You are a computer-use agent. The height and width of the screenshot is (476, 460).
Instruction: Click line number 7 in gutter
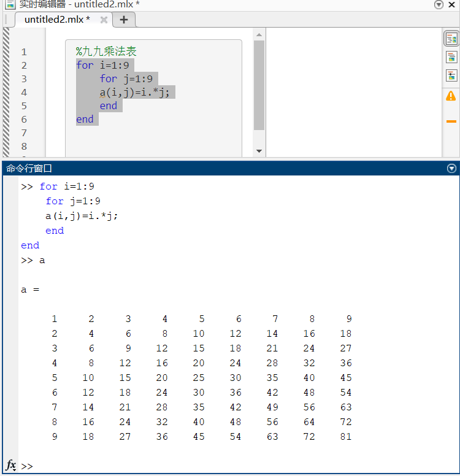tap(24, 132)
